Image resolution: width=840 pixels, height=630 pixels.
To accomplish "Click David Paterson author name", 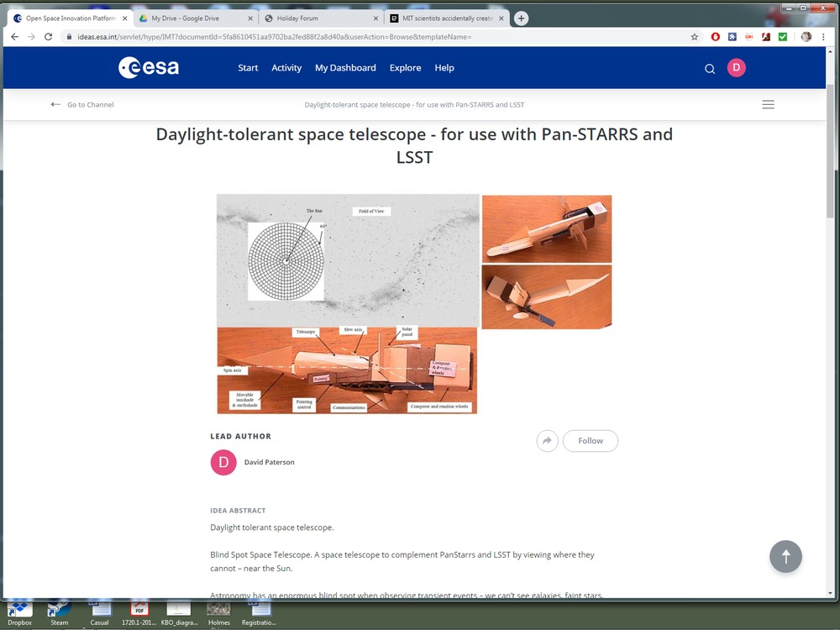I will 269,462.
